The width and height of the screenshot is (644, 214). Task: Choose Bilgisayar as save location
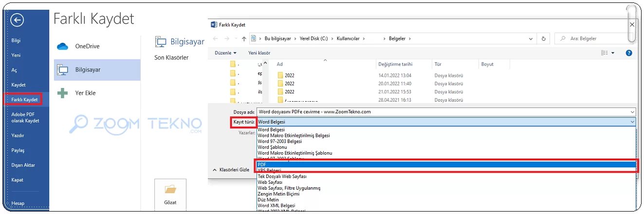tap(97, 70)
